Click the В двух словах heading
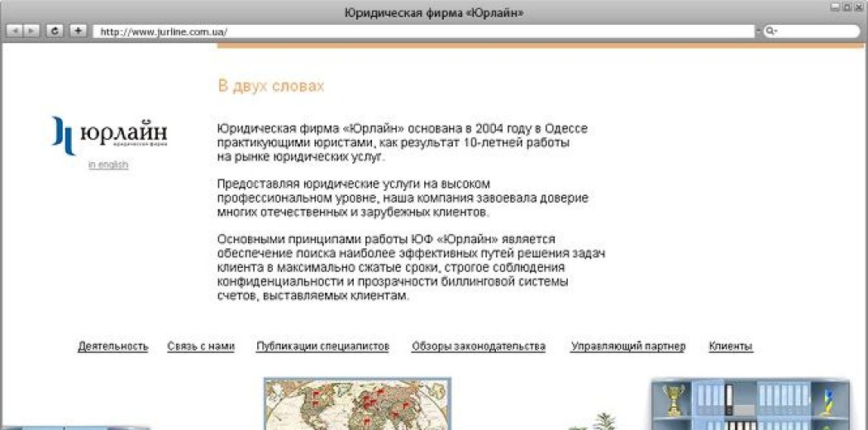The image size is (868, 430). [271, 86]
